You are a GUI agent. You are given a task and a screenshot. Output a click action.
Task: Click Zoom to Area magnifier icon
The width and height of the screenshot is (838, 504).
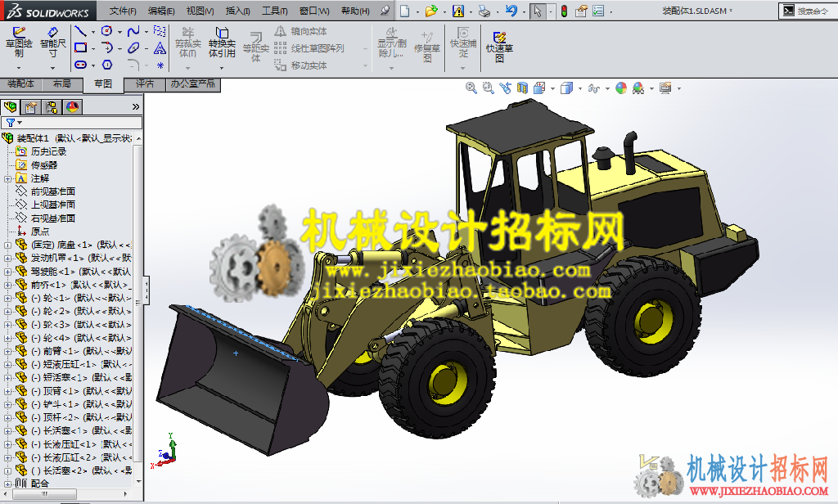click(x=488, y=88)
